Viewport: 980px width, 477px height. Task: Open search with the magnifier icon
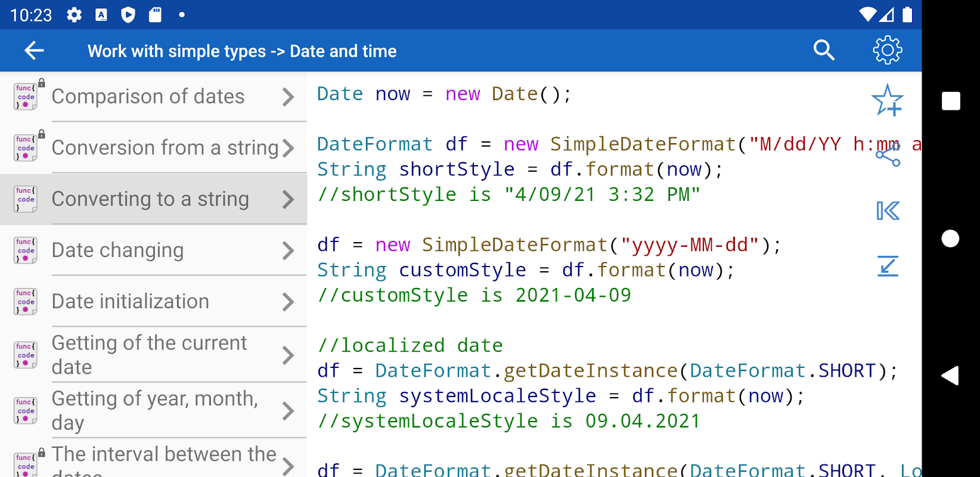824,51
